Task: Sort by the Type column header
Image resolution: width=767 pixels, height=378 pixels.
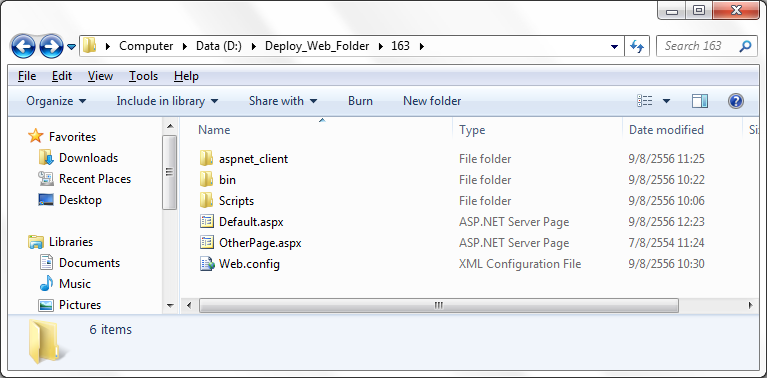Action: tap(472, 130)
